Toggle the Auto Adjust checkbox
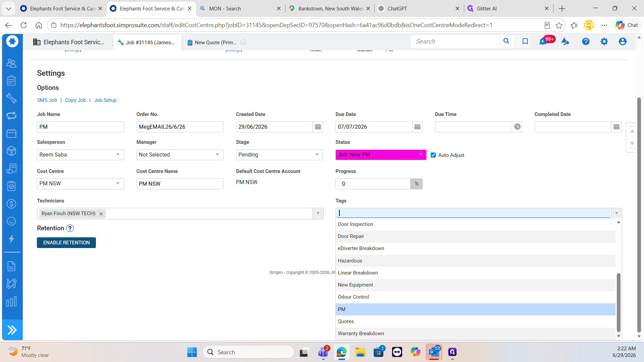This screenshot has height=362, width=644. point(433,155)
